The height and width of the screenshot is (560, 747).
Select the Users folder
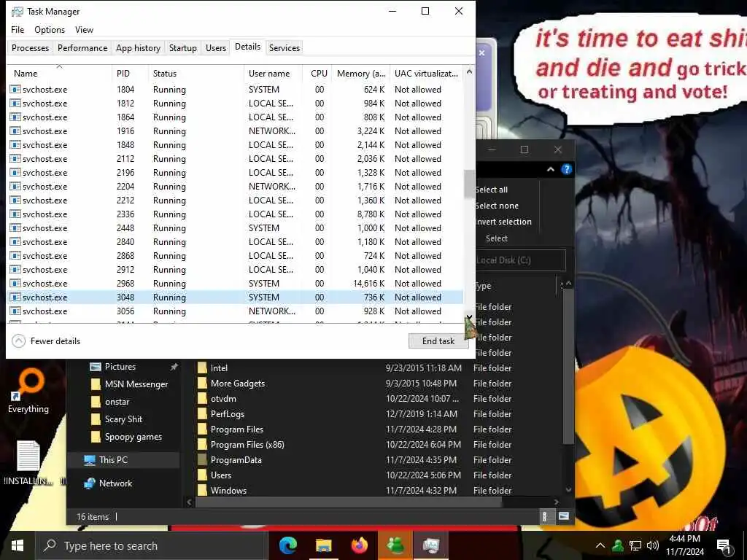(220, 475)
